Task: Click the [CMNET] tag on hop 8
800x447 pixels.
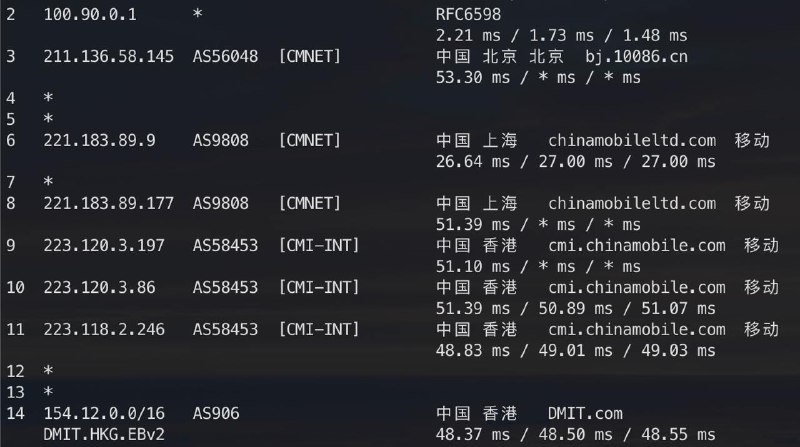Action: click(309, 204)
